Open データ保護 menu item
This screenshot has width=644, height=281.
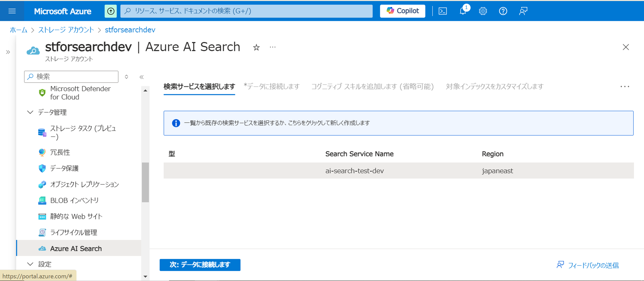(64, 168)
